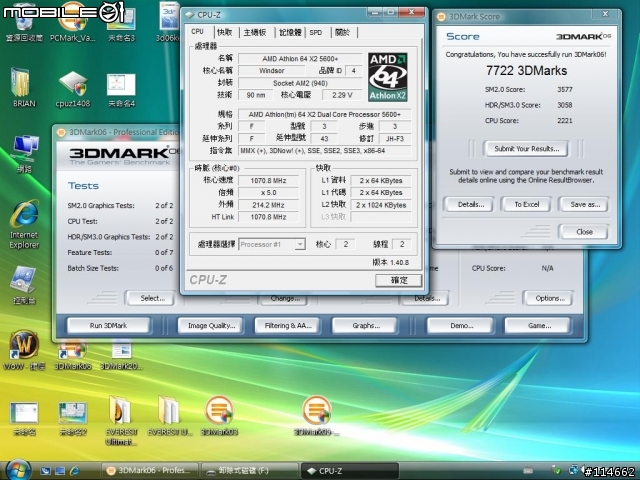The width and height of the screenshot is (640, 480).
Task: Click the Demo... button
Action: tap(460, 325)
